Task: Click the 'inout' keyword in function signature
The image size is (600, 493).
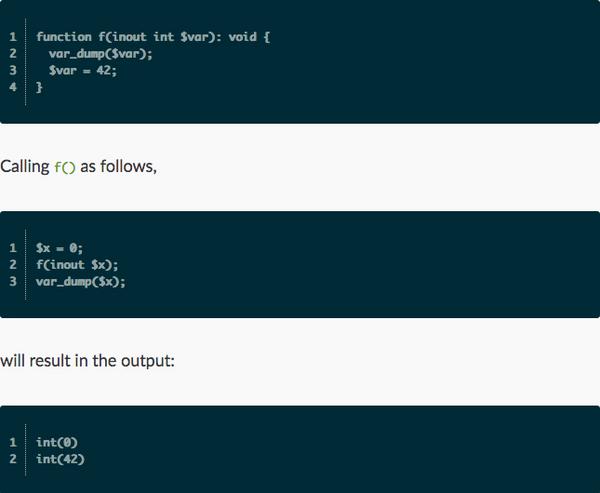Action: [129, 37]
